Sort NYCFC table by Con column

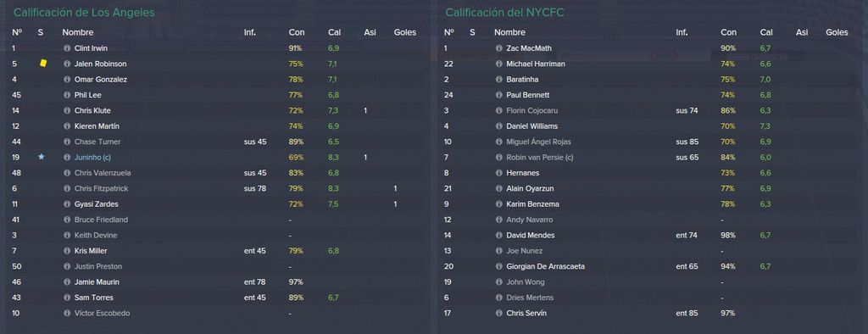728,33
